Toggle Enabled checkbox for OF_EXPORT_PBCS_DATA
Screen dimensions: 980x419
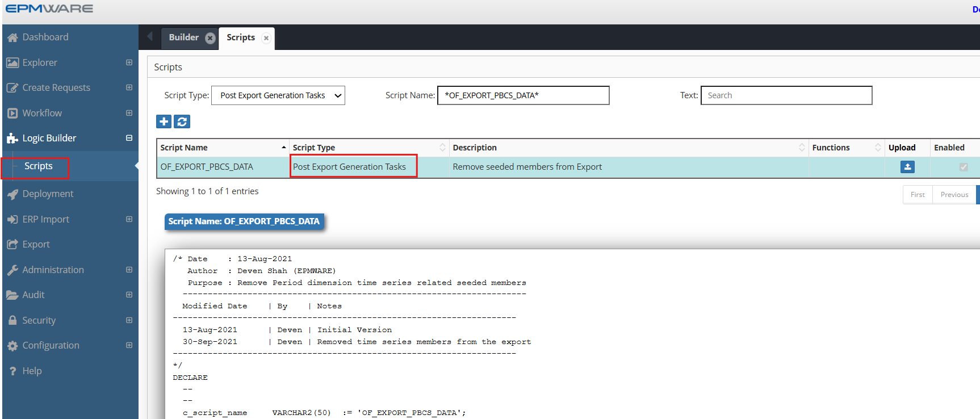point(964,167)
